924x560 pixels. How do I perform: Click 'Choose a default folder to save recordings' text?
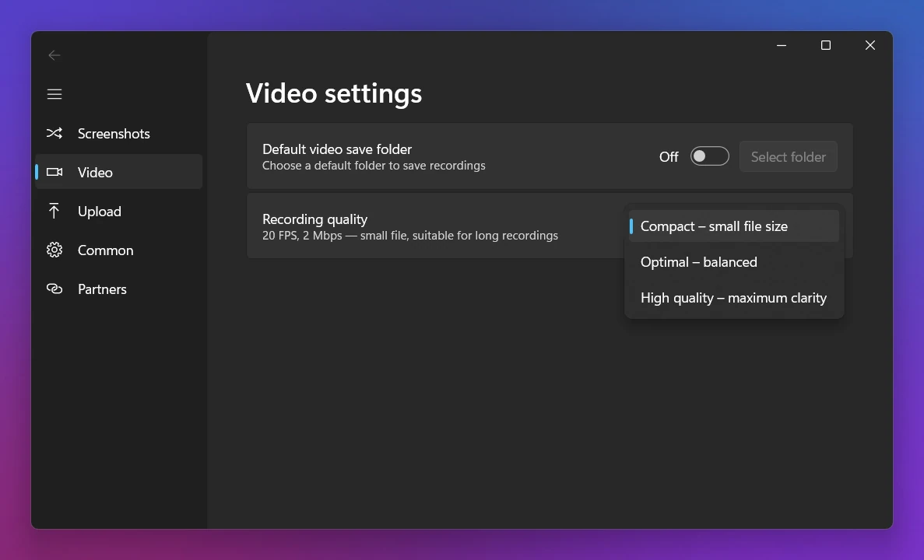coord(374,166)
